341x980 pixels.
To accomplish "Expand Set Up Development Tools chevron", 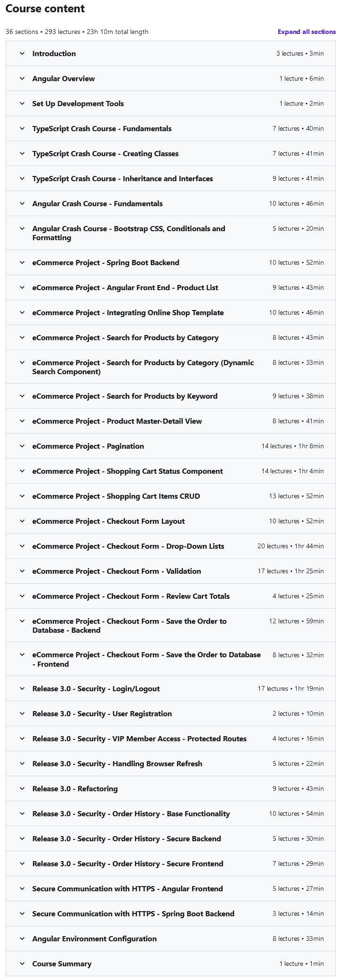I will coord(22,103).
